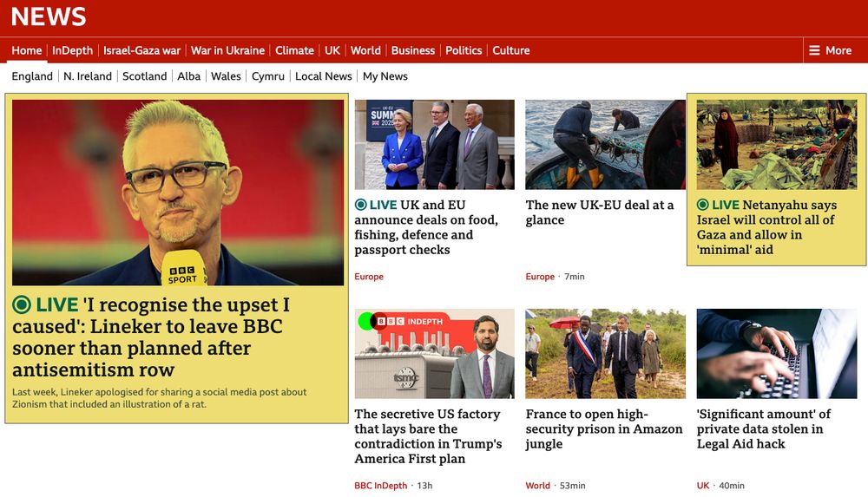
Task: Open the InDepth section
Action: [73, 50]
